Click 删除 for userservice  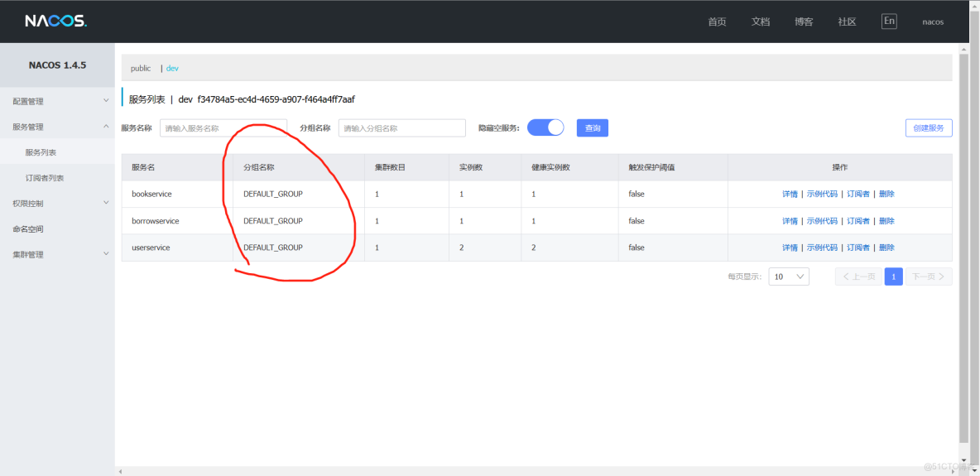pyautogui.click(x=886, y=248)
